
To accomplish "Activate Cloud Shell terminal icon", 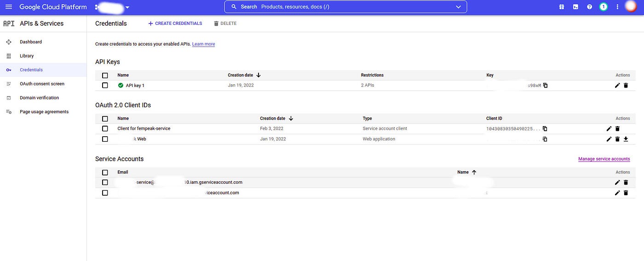I will click(x=575, y=7).
